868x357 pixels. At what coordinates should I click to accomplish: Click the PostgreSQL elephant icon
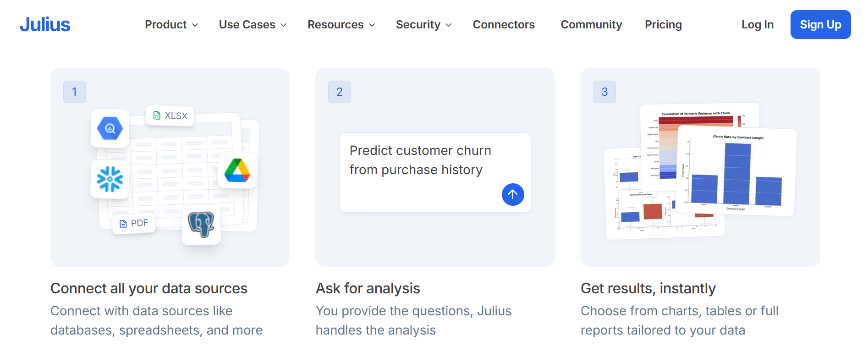tap(201, 225)
